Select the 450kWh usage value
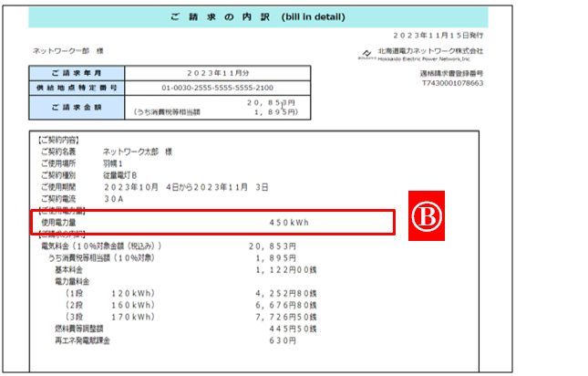 click(288, 222)
